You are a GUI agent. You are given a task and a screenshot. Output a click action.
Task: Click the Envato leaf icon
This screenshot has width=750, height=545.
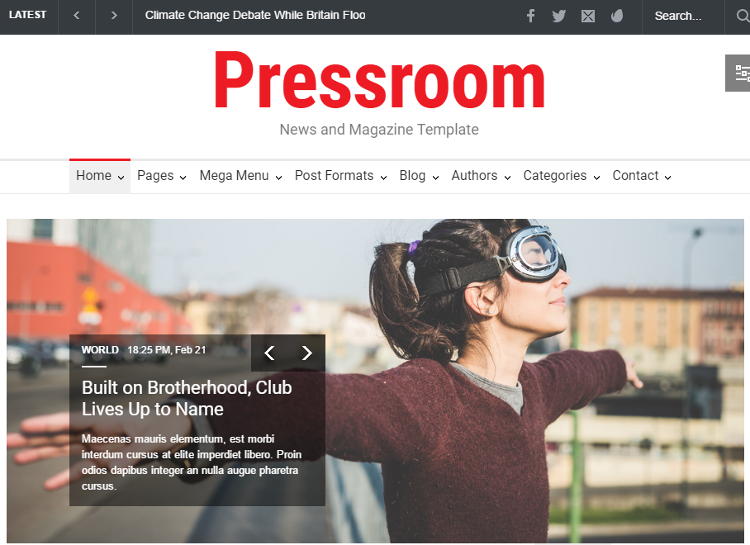tap(617, 16)
